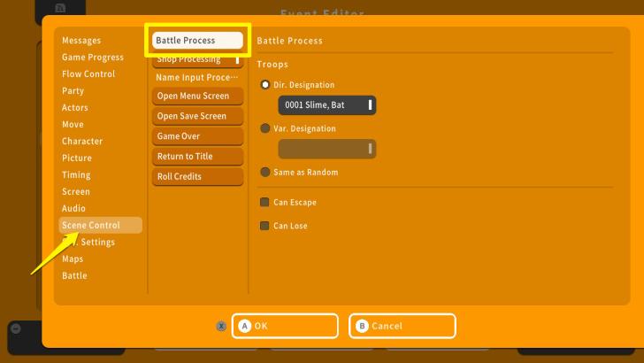Click the Cancel button
The width and height of the screenshot is (644, 363).
tap(402, 326)
